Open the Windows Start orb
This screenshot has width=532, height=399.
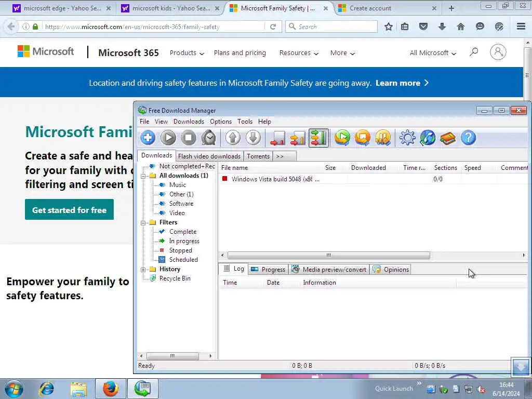(14, 389)
